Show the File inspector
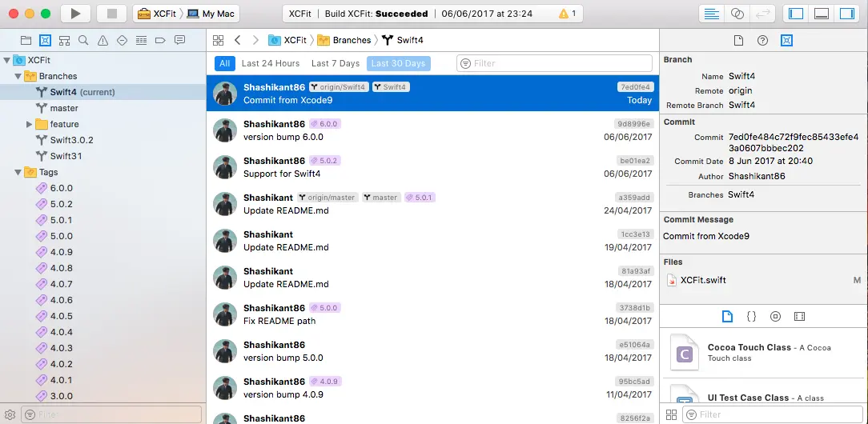 [738, 40]
